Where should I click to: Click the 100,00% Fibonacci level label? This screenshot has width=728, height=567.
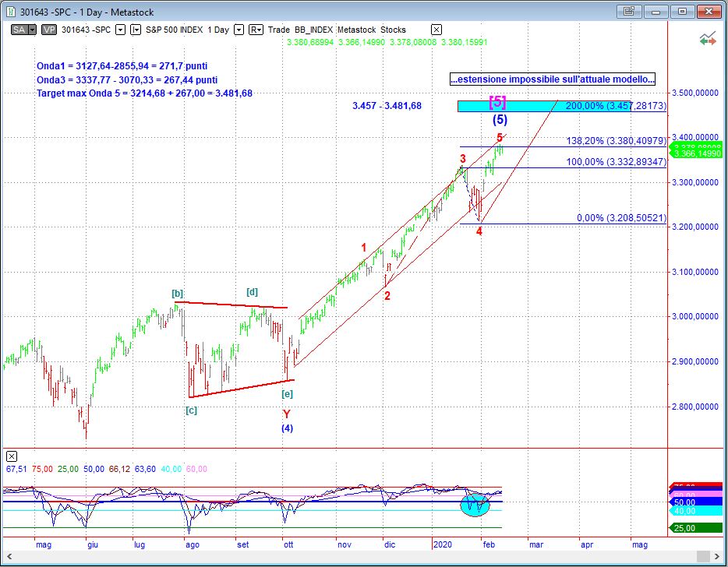point(616,162)
